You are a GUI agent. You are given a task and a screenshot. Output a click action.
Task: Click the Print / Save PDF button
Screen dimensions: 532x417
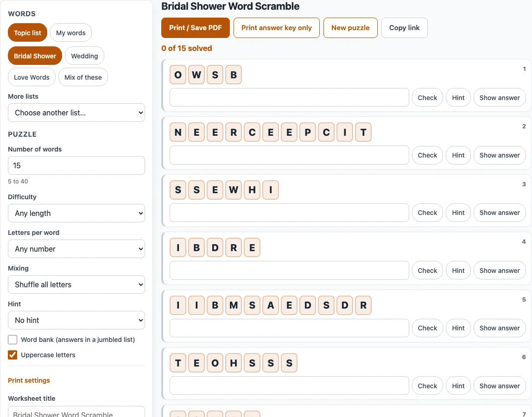[x=196, y=28]
